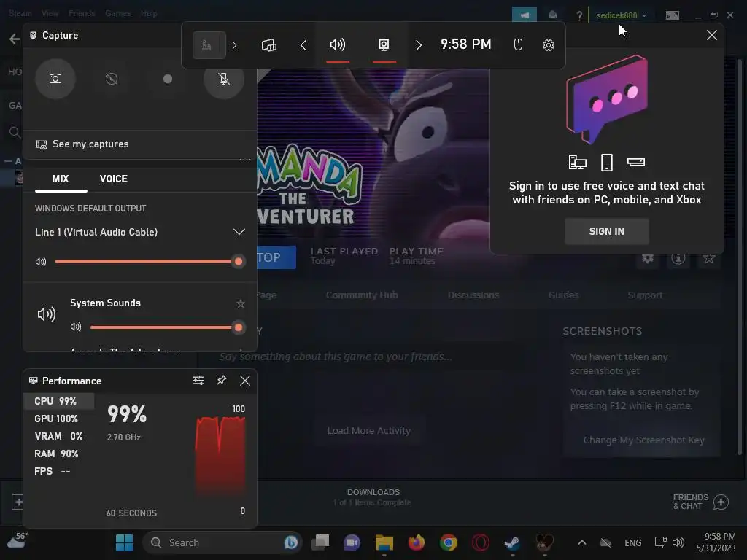
Task: Mute System Sounds via small speaker icon
Action: click(x=76, y=327)
